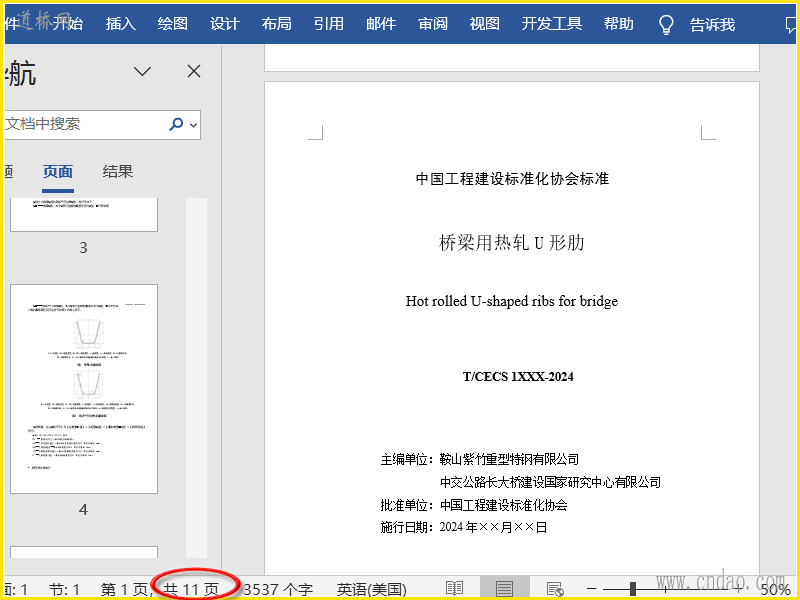Open the 引用 ribbon tab

click(329, 23)
